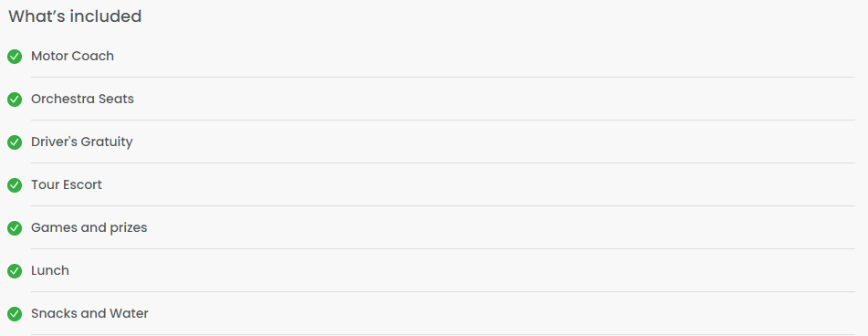
Task: Click the green checkmark beside Motor Coach
Action: tap(15, 57)
